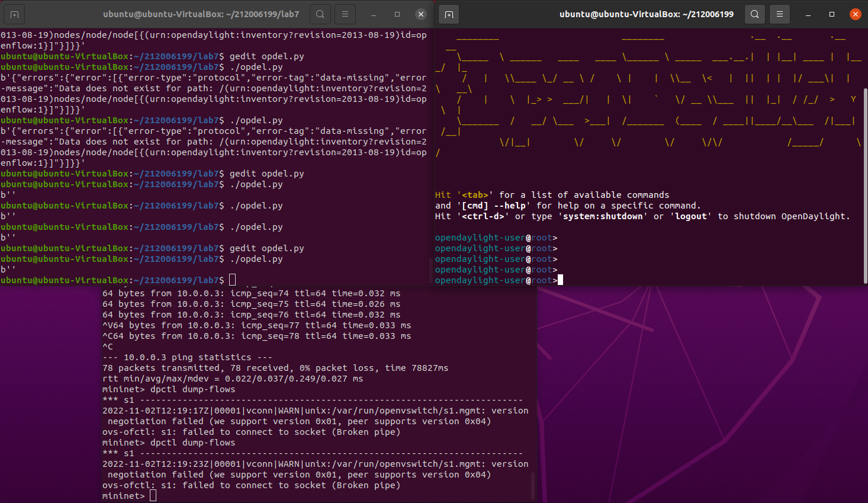Click the scrollbar of the lab7 terminal
The image size is (868, 503).
click(430, 270)
